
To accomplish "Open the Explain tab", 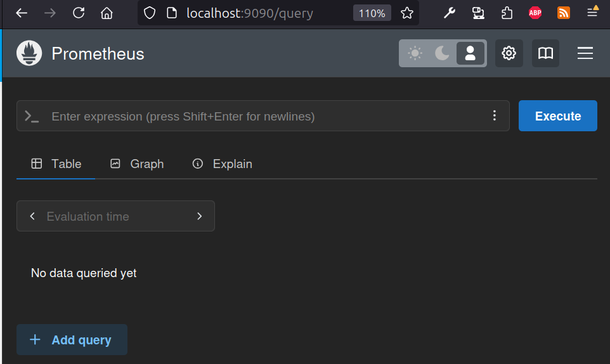I will click(x=222, y=164).
